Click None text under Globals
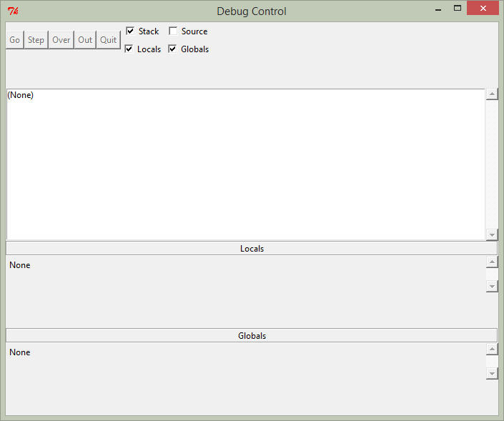504x421 pixels. (x=20, y=352)
